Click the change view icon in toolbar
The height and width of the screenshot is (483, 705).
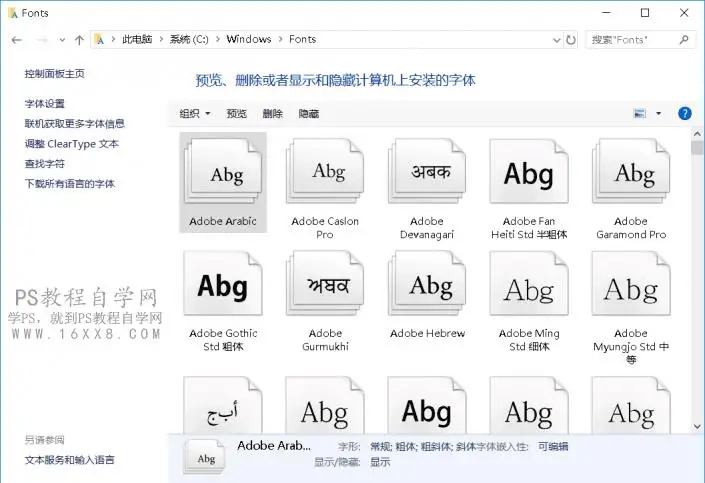(640, 113)
